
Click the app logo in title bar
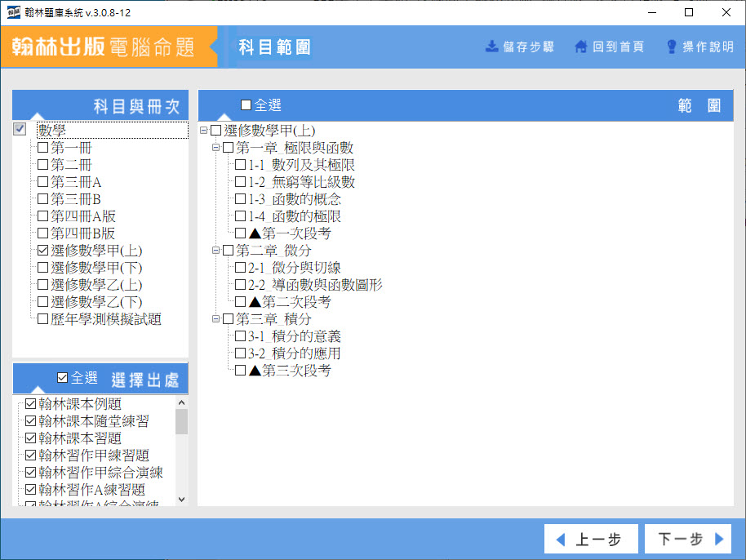click(x=14, y=13)
